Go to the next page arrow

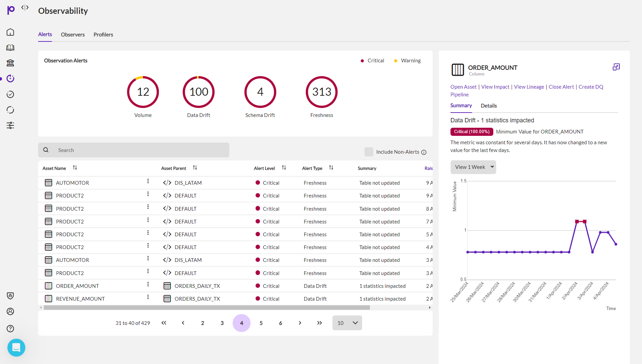[x=300, y=323]
